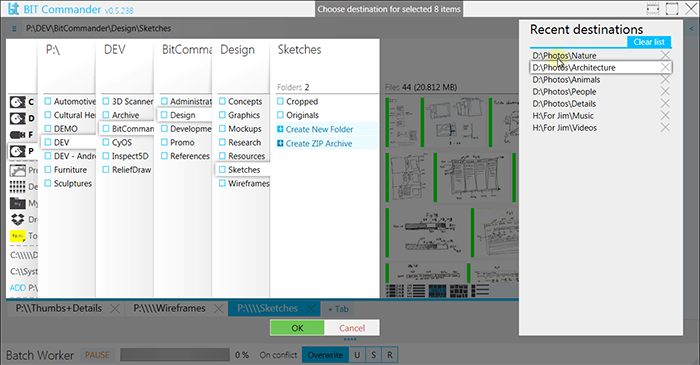Tick the 3D Scanner folder checkbox
Image resolution: width=700 pixels, height=365 pixels.
106,101
